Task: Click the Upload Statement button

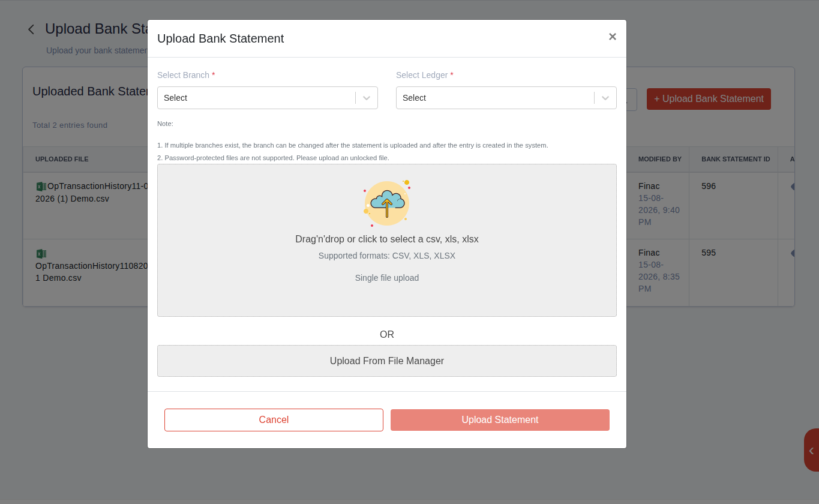Action: [x=500, y=420]
